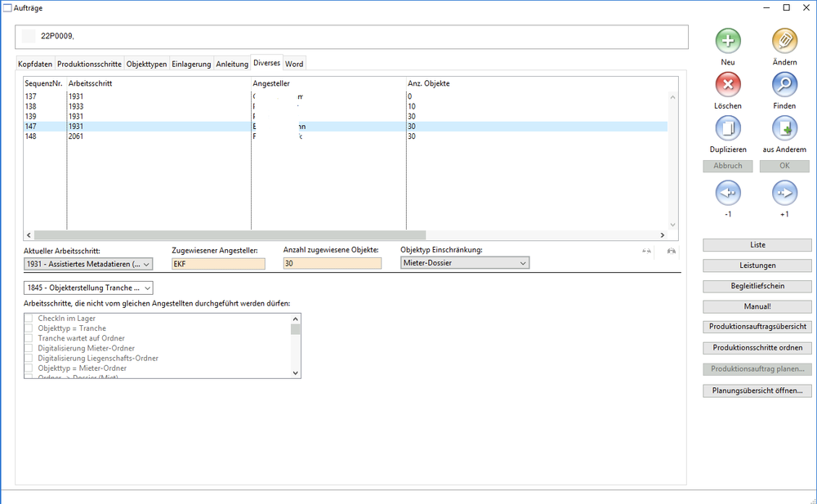Click the aus Anderem icon
The width and height of the screenshot is (817, 504).
tap(784, 129)
